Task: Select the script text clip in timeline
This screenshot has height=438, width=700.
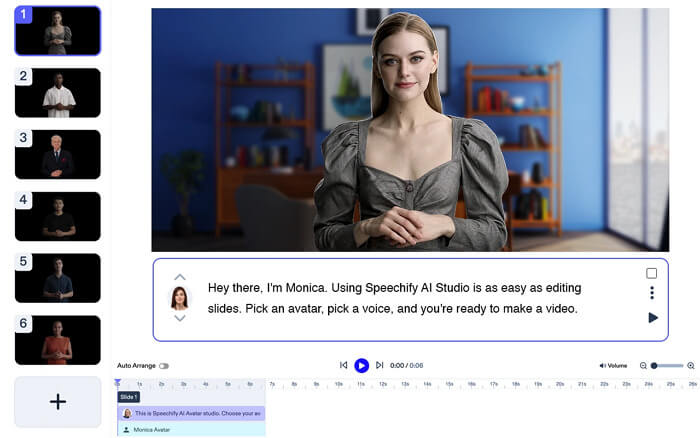Action: coord(191,413)
